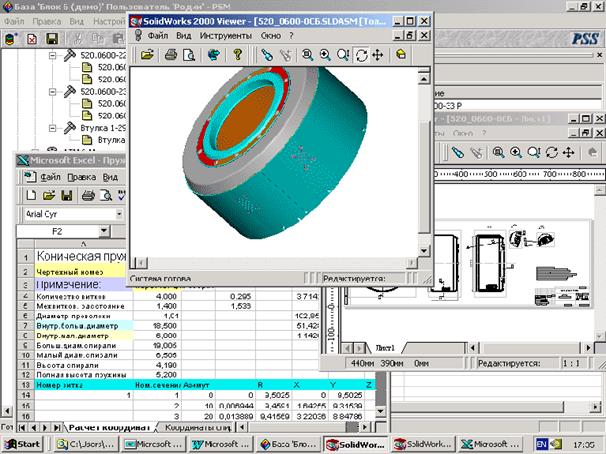
Task: Open the F2 Name Box dropdown in Excel
Action: [104, 231]
